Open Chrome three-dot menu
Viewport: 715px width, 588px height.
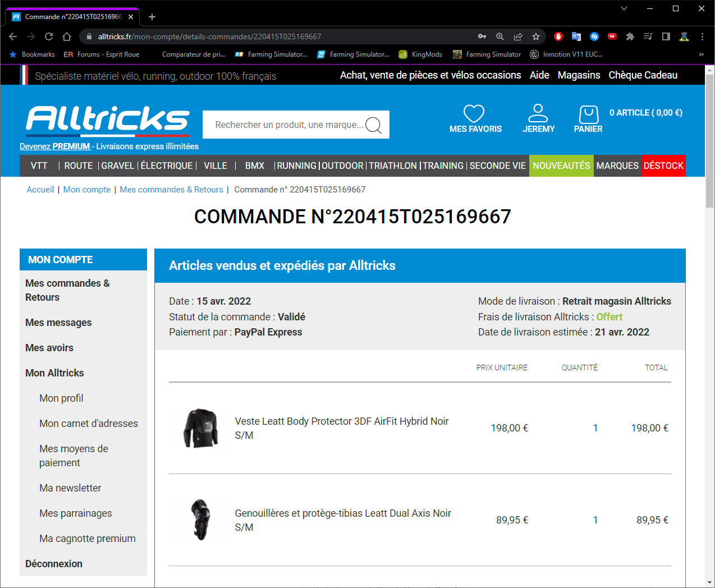click(x=702, y=36)
